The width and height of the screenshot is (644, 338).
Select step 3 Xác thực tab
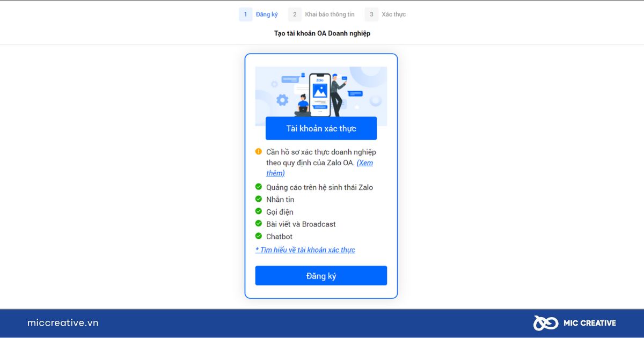coord(385,14)
